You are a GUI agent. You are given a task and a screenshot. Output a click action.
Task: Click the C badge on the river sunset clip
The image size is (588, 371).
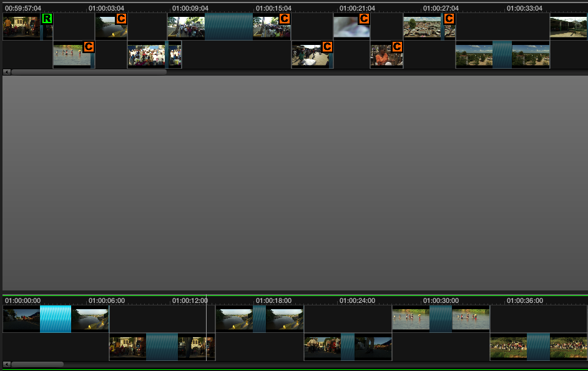pyautogui.click(x=121, y=19)
